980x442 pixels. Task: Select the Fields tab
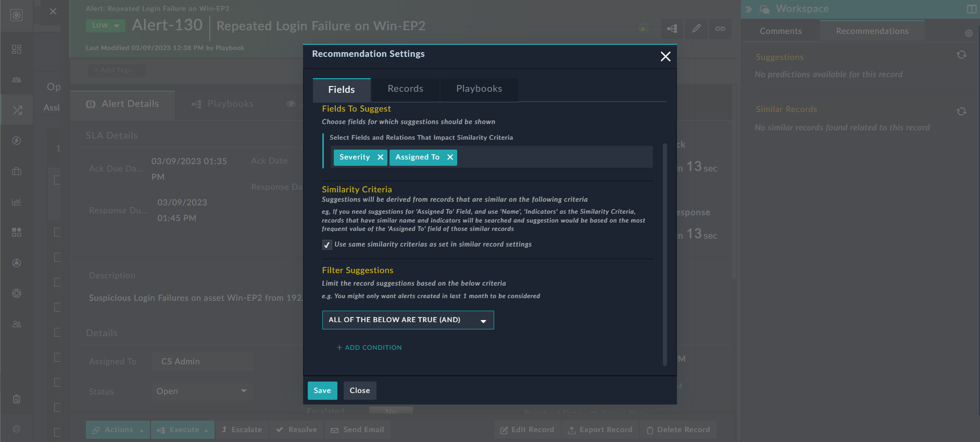342,90
